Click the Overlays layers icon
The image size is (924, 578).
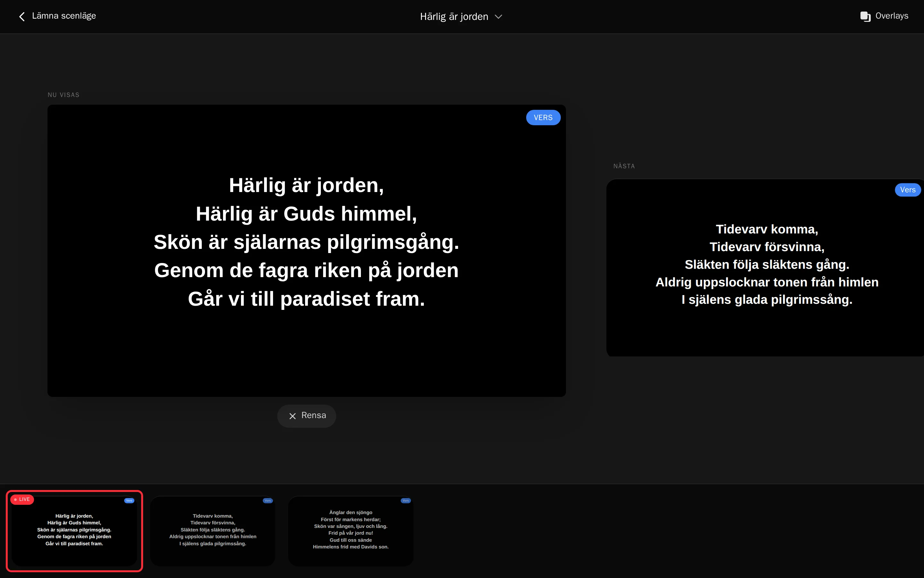click(x=865, y=16)
